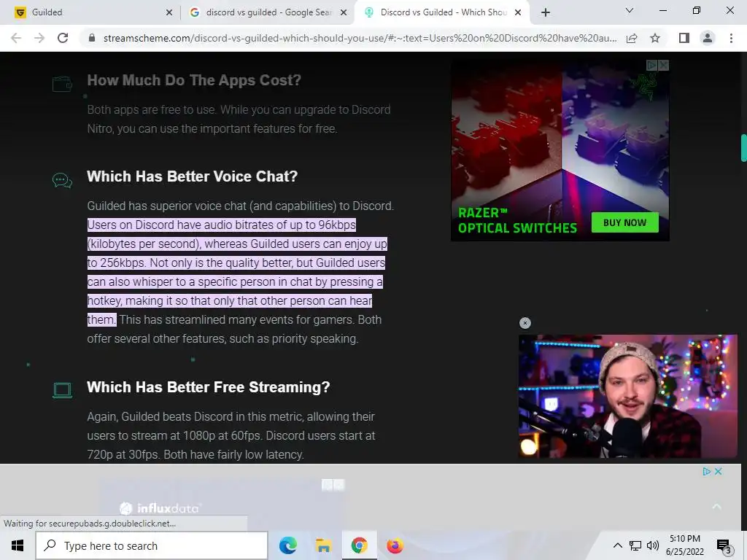The width and height of the screenshot is (747, 560).
Task: Click the 'Which Has Better Voice Chat?' heading
Action: pyautogui.click(x=192, y=176)
